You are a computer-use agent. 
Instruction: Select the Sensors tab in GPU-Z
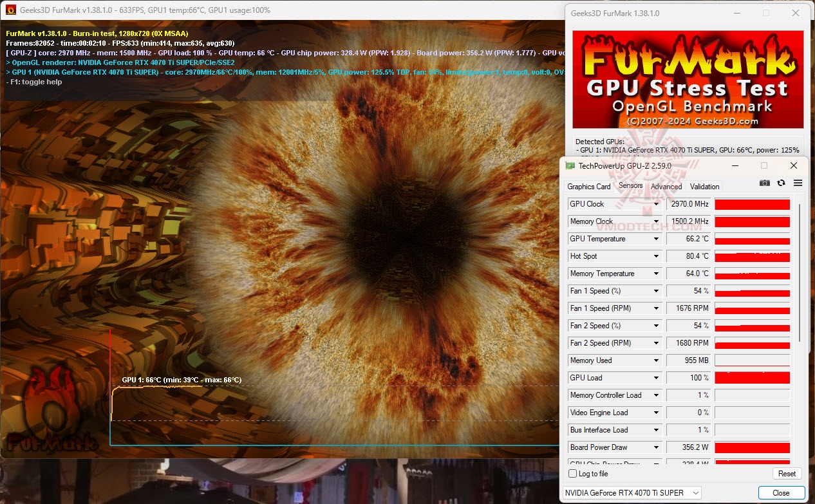click(630, 185)
